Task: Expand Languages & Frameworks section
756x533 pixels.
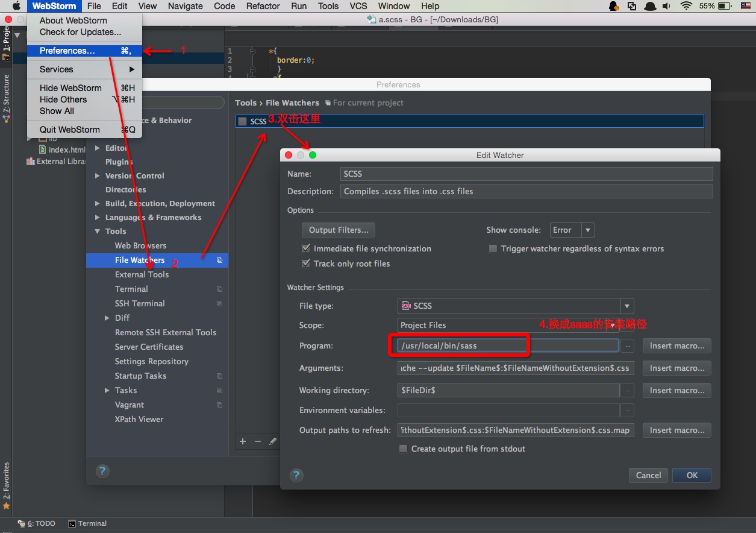Action: (x=98, y=217)
